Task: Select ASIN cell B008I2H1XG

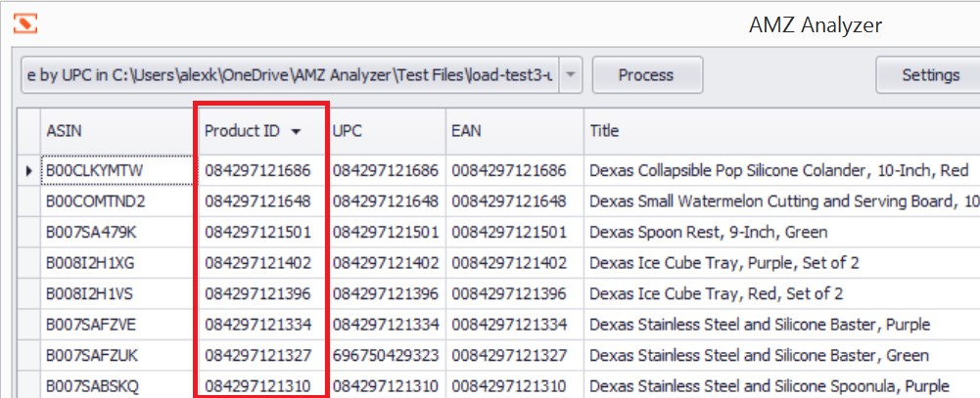Action: point(118,263)
